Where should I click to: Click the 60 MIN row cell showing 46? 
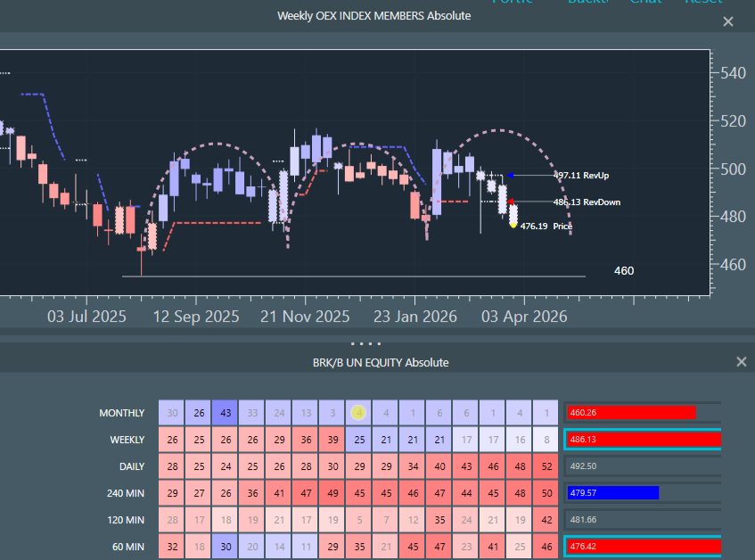coord(546,547)
